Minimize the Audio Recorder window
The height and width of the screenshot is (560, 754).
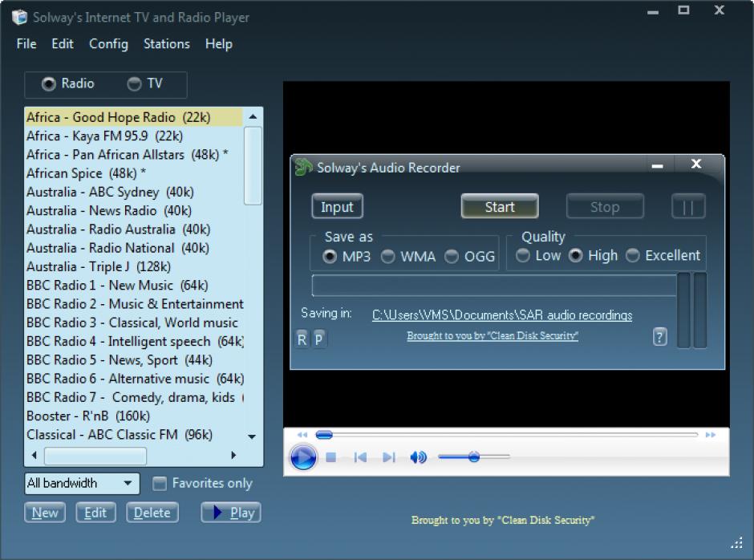[x=658, y=165]
